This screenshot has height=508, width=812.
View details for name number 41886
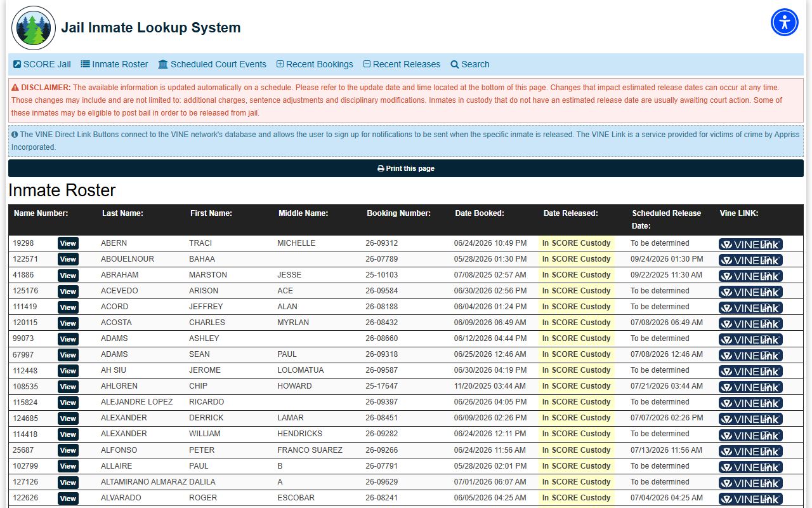(x=68, y=275)
